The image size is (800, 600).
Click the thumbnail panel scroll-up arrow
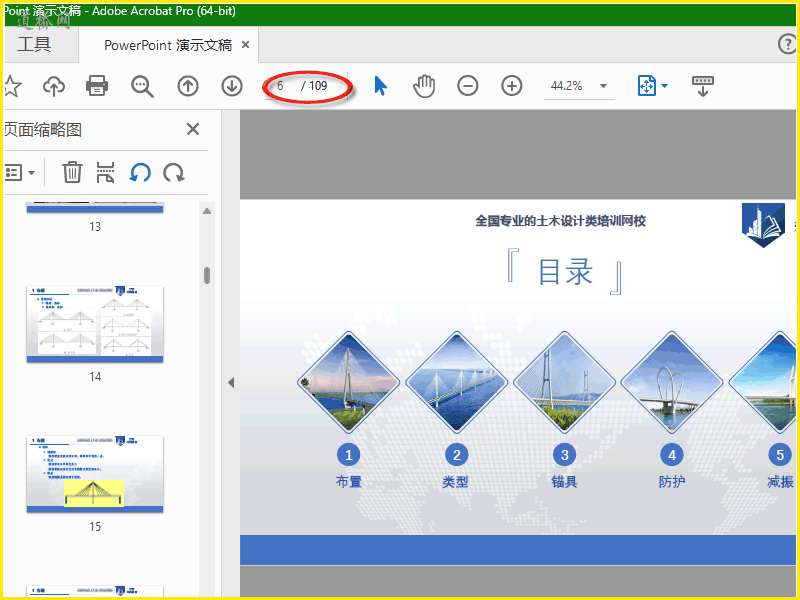[207, 211]
